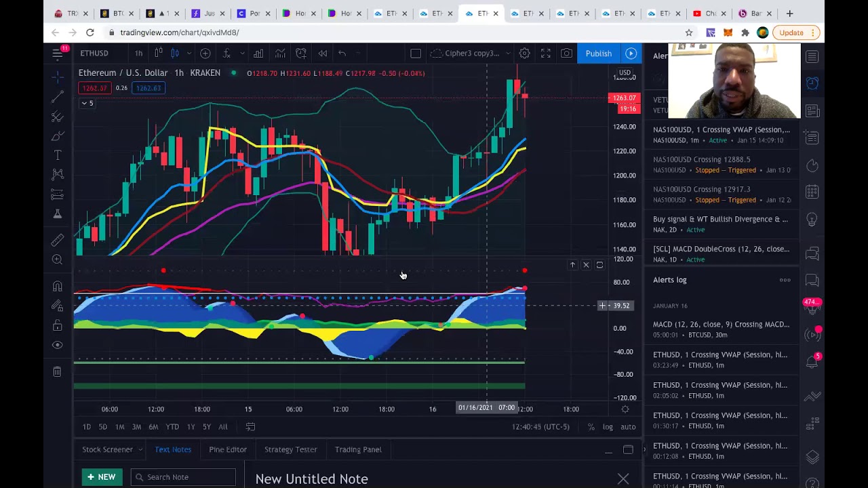Open the pitchfork/Gann tools icon
The width and height of the screenshot is (868, 488).
click(58, 117)
